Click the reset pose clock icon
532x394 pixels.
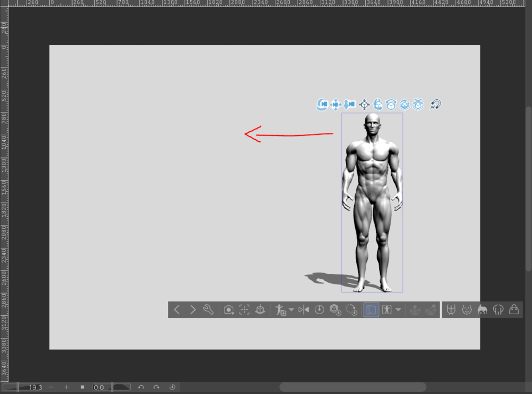coord(319,310)
